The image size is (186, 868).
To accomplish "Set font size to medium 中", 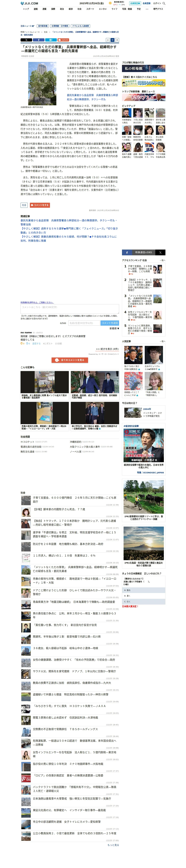I will [x=112, y=40].
